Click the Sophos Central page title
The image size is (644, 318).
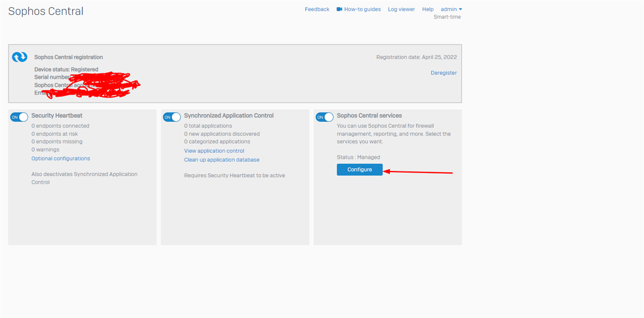[46, 11]
